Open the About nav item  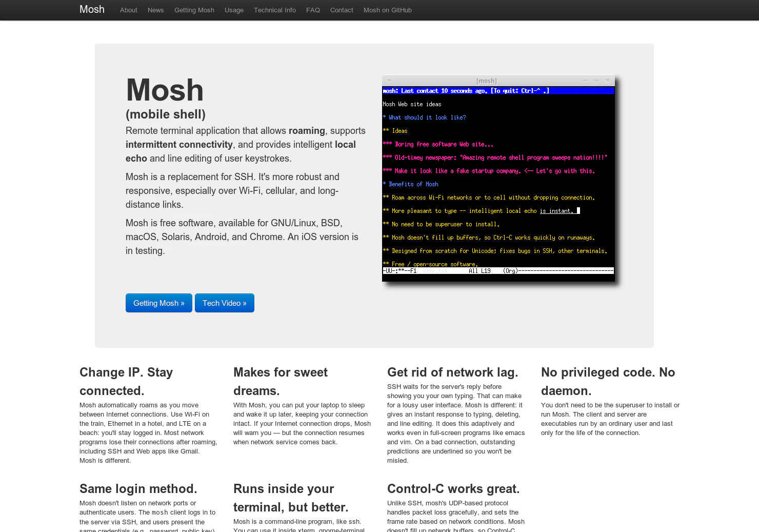(x=128, y=10)
